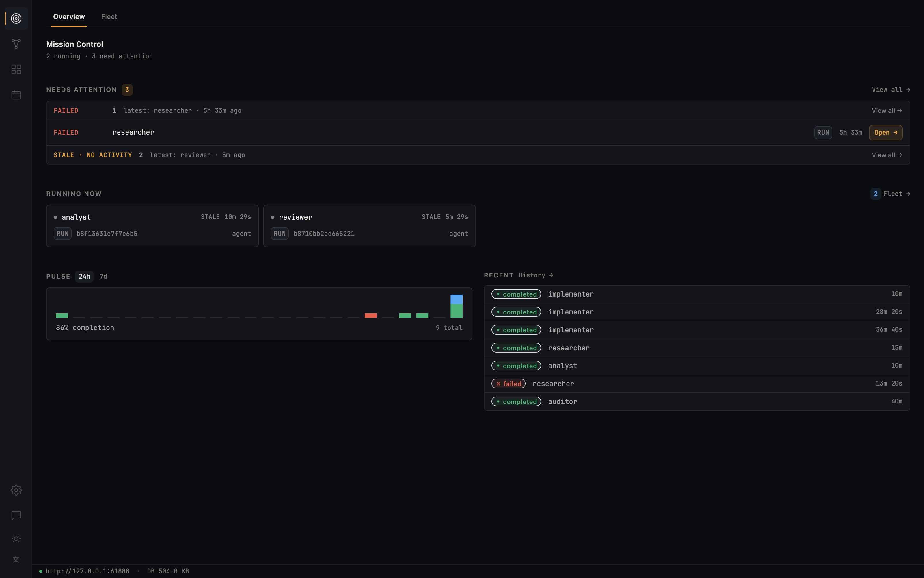The image size is (924, 578).
Task: Click STALE 5m 29s on reviewer card
Action: [x=445, y=217]
